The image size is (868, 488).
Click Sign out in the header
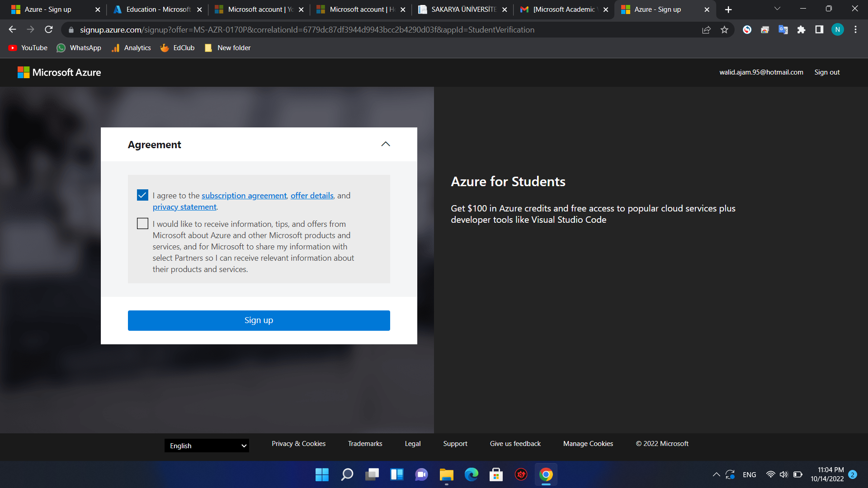click(827, 72)
